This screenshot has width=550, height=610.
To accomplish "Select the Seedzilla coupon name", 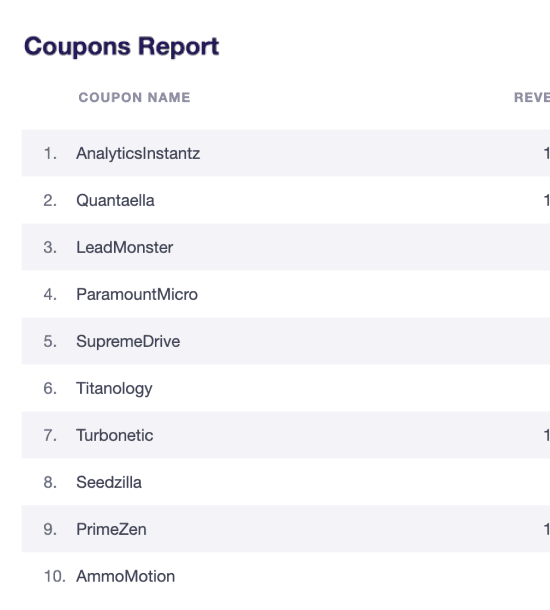I will [109, 482].
